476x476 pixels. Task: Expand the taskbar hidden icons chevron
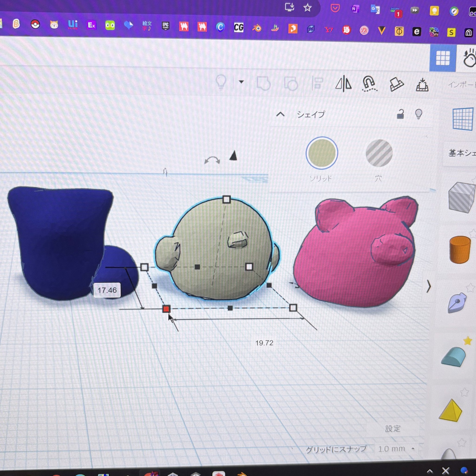(430, 471)
